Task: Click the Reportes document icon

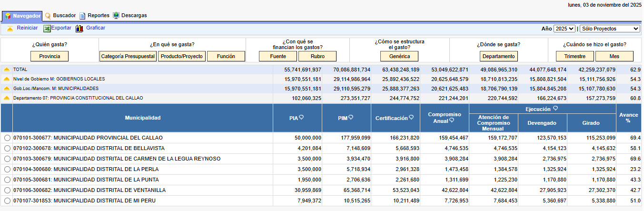Action: 82,16
